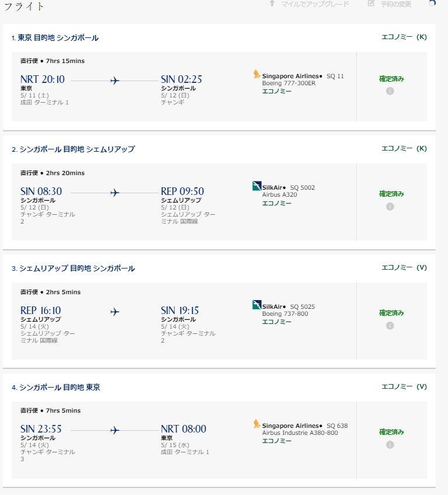Click the upgrade arrow icon beside マイルでアップグレード

[272, 3]
